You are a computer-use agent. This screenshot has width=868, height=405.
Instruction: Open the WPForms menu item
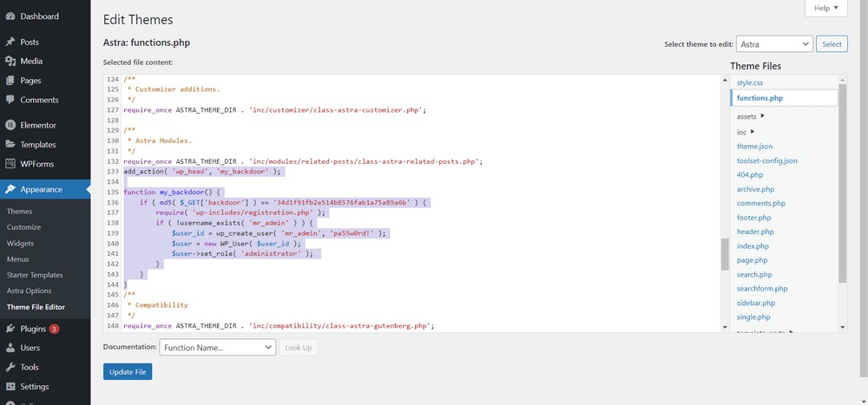pos(45,164)
